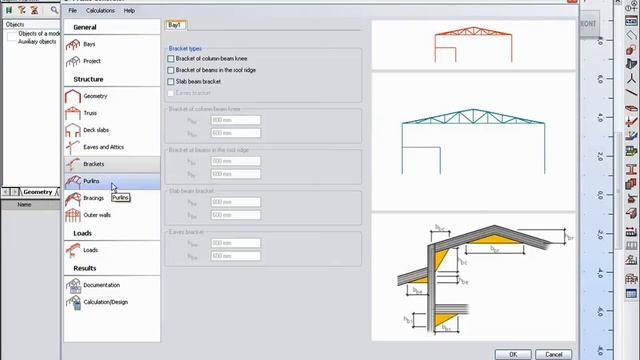Click the 600 mm field under column-beam knee

point(236,133)
